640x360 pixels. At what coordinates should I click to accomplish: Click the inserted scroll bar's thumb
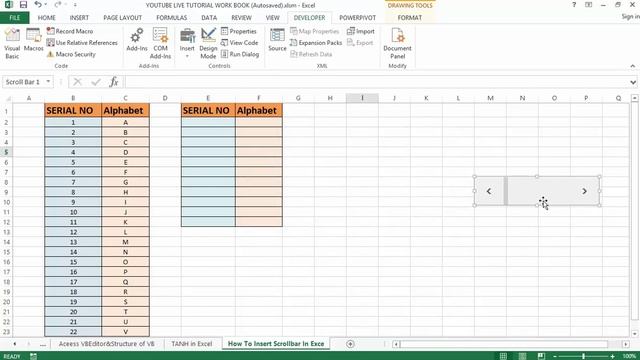(x=506, y=191)
